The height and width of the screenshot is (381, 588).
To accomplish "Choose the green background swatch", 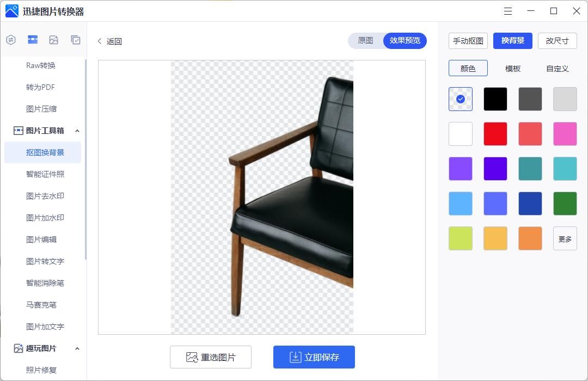I will [x=565, y=204].
